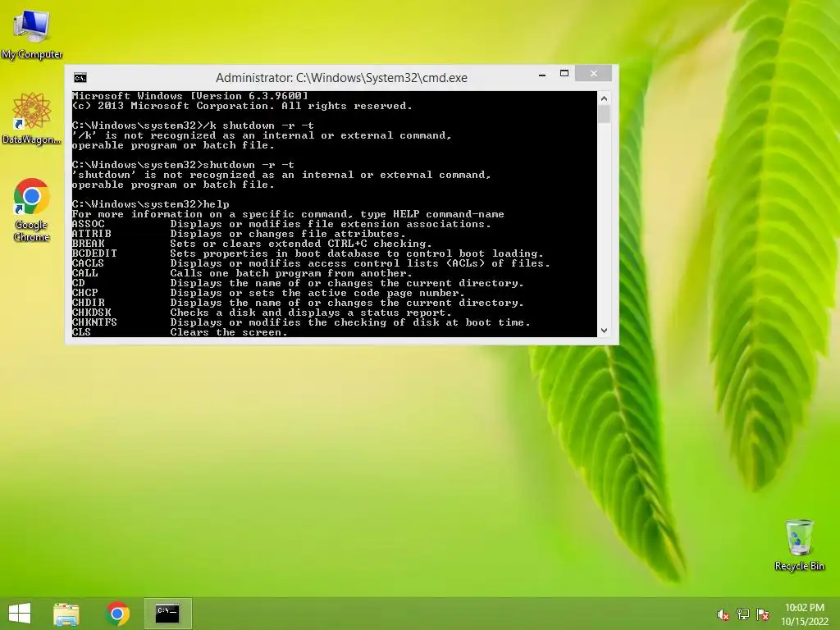Click the 'Microsoft Windows [Version 6.3.9600]' line
The width and height of the screenshot is (840, 630).
click(190, 96)
